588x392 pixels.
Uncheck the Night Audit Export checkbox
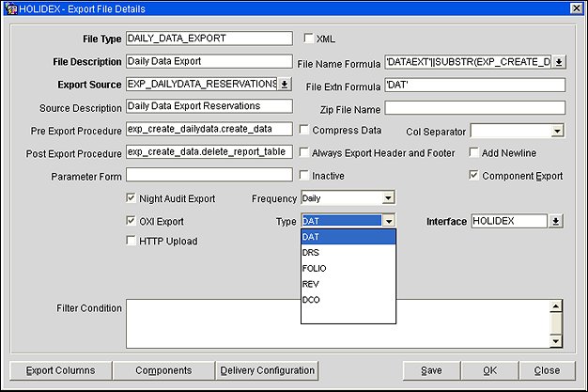[131, 198]
